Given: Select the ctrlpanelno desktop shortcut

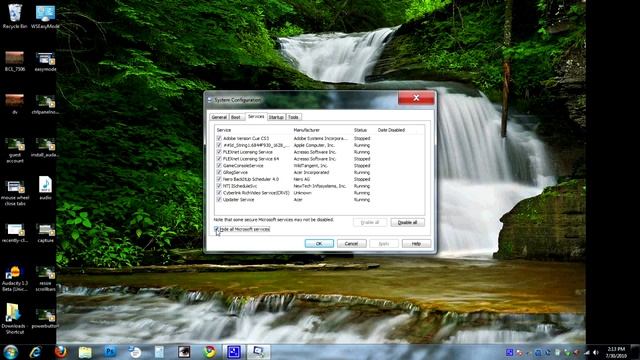Looking at the screenshot, I should (45, 104).
